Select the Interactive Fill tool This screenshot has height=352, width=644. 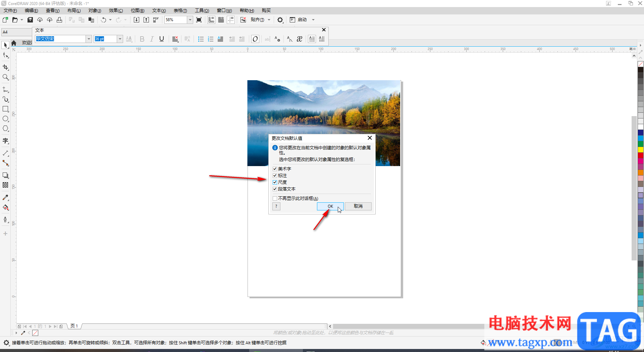tap(5, 207)
